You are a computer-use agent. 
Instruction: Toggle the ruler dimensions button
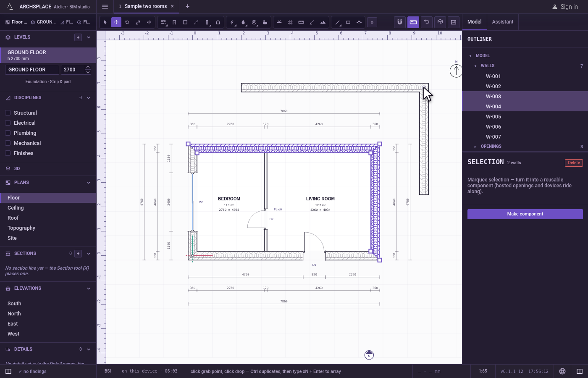pyautogui.click(x=413, y=22)
